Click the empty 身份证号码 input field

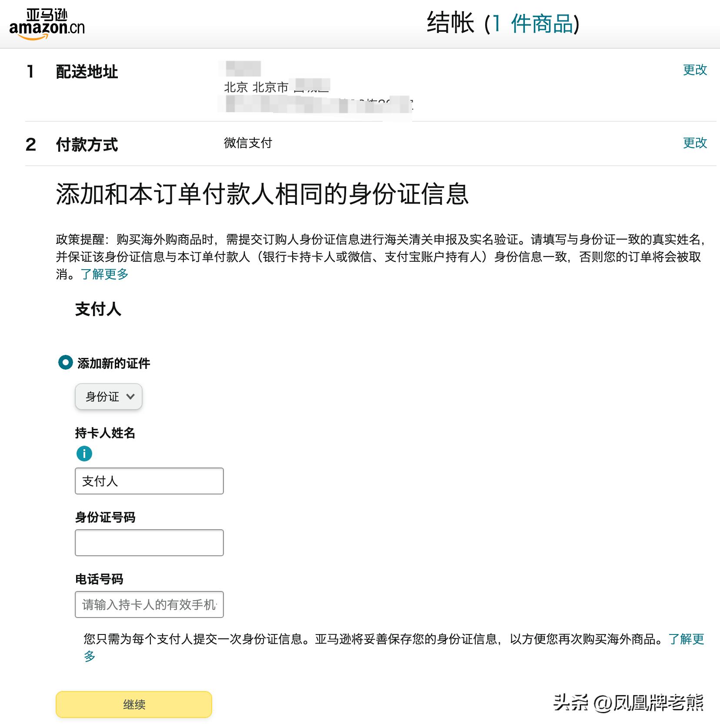149,542
